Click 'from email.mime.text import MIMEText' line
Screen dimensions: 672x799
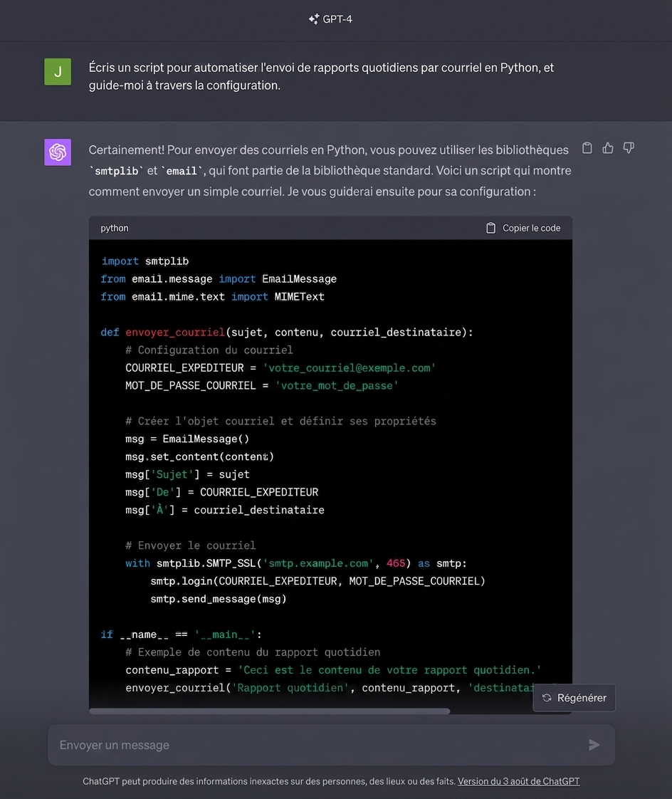(x=212, y=297)
